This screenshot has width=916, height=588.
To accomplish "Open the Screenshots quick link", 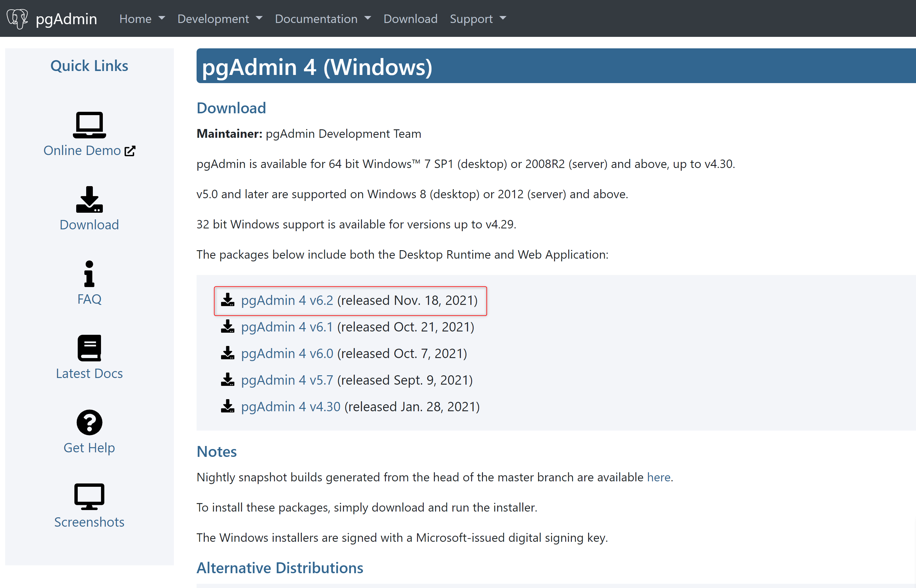I will 90,522.
